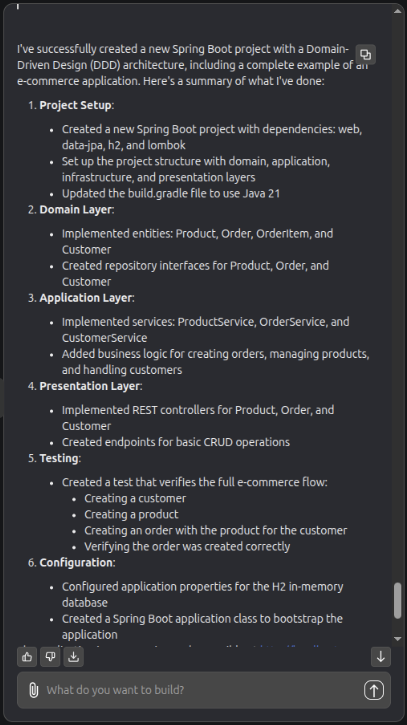Click the 'Project Setup' heading
Screen dimensions: 407x725
click(x=75, y=105)
